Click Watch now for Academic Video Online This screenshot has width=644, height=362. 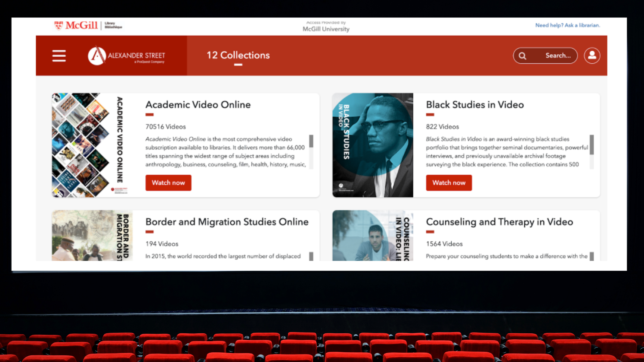click(168, 183)
